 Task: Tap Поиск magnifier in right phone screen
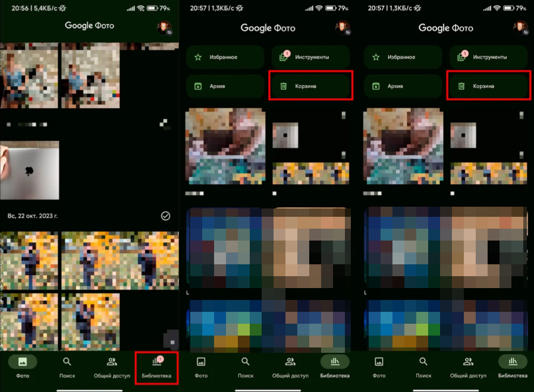423,361
